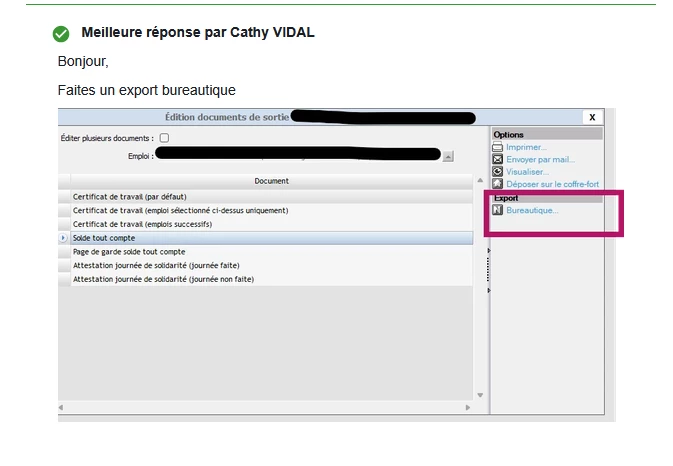Open the Imprimer... link
Viewport: 673px width, 466px height.
click(x=526, y=147)
